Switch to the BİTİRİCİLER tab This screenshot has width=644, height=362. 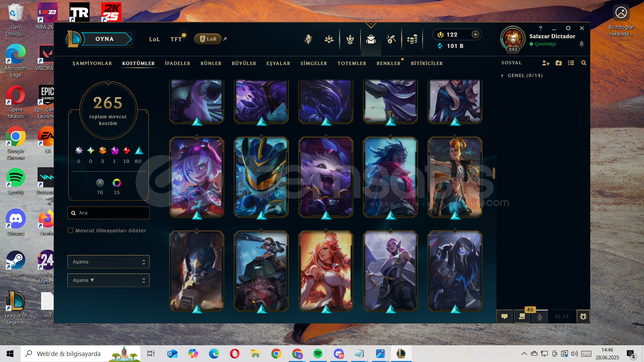pos(427,63)
